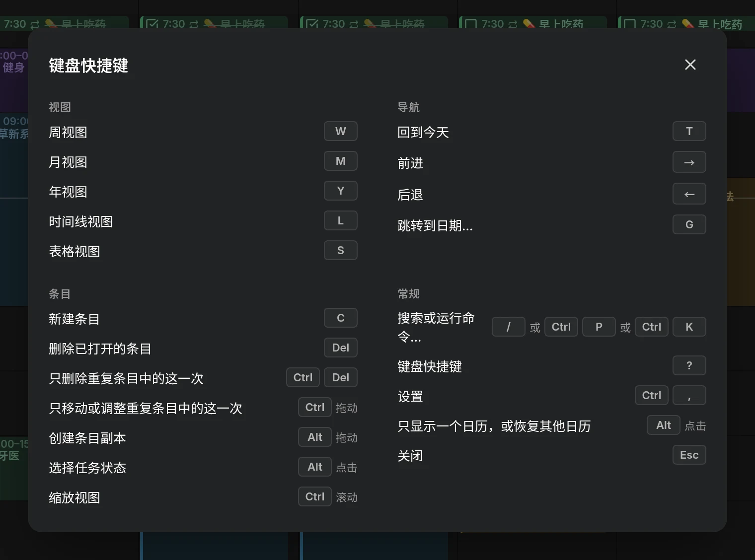Click the Alt key badge in 创建条目副本 row
Viewport: 755px width, 560px height.
[315, 437]
